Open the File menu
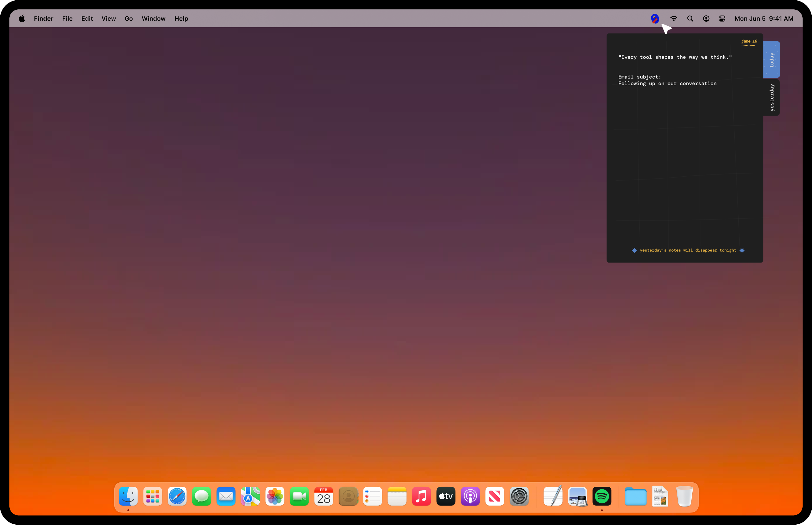This screenshot has height=525, width=812. click(67, 18)
